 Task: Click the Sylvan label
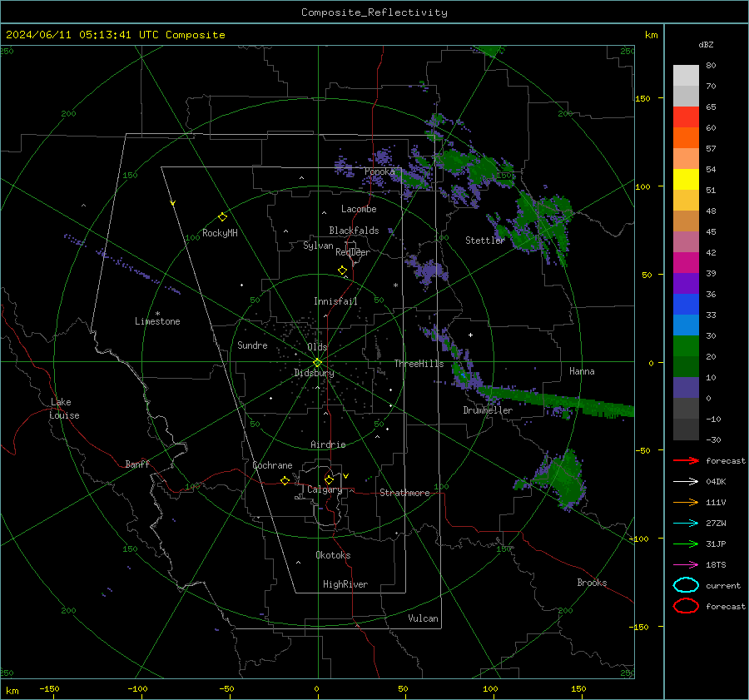click(318, 246)
